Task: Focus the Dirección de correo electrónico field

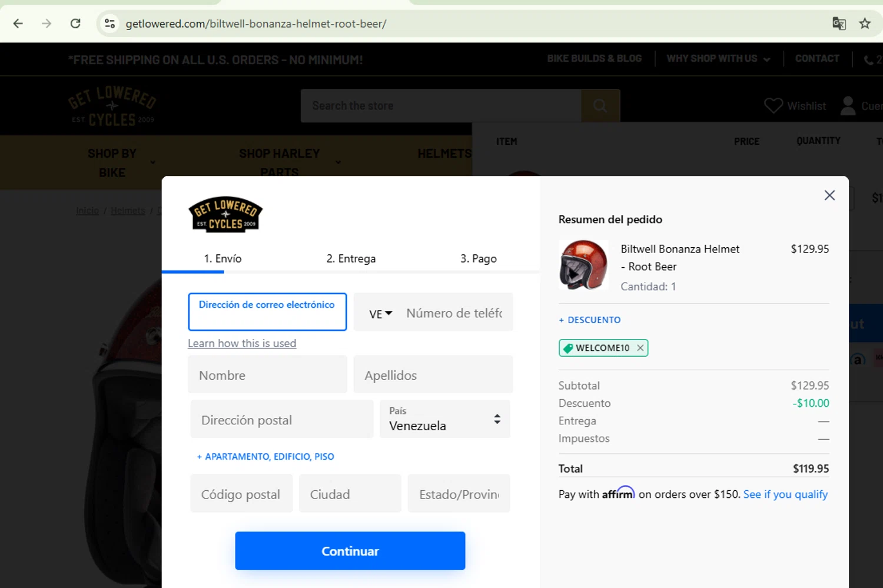Action: [x=267, y=312]
